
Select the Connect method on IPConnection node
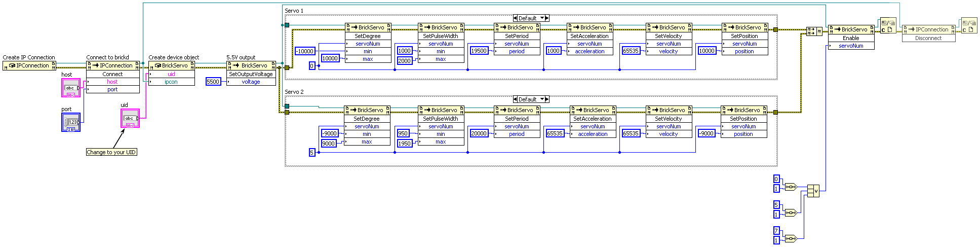click(112, 74)
